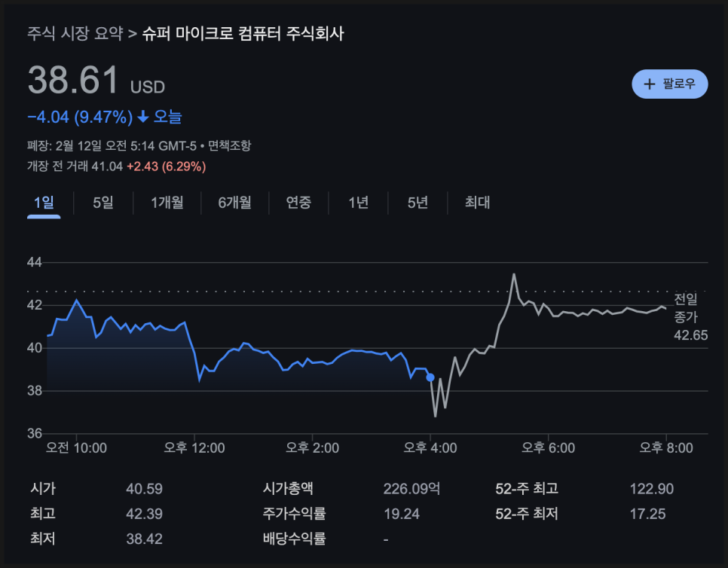Click the 오전 10:00 axis label
Image resolution: width=728 pixels, height=568 pixels.
pyautogui.click(x=76, y=447)
